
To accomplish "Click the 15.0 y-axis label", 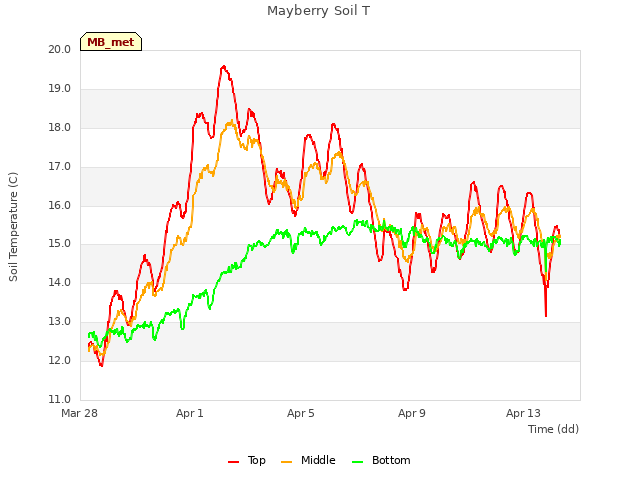I will (60, 244).
